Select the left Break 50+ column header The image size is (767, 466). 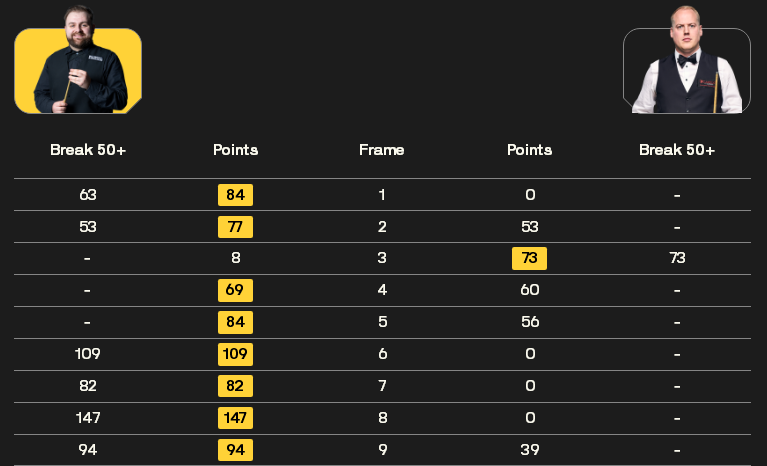[88, 150]
